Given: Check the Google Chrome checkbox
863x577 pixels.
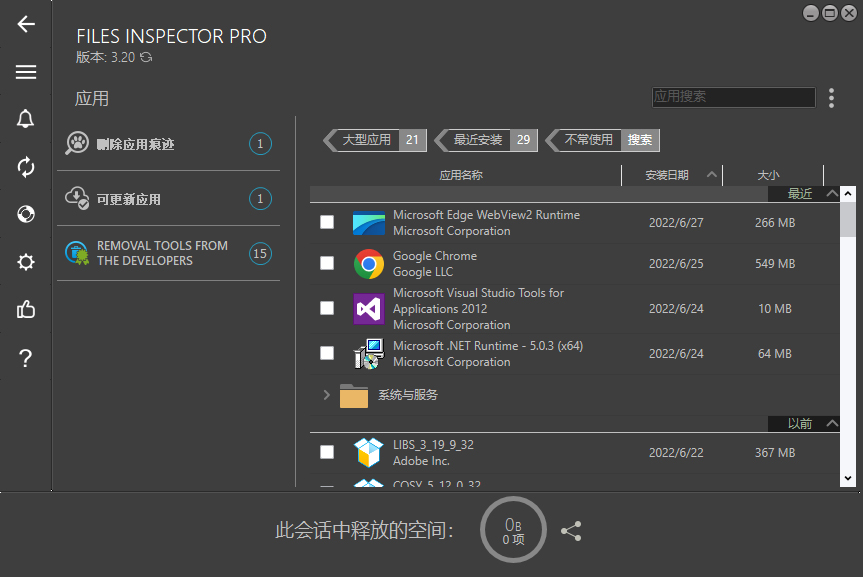Looking at the screenshot, I should 327,263.
